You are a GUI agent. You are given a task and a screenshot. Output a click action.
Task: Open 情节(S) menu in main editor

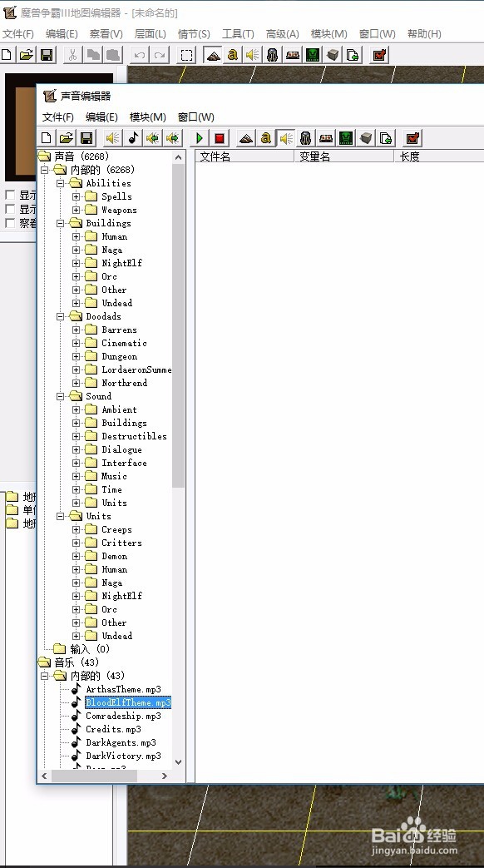coord(194,34)
